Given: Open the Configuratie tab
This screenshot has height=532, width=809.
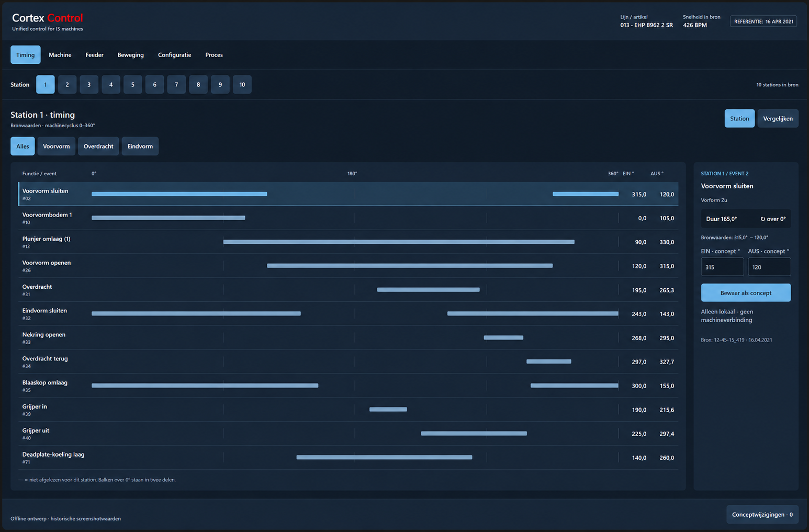Looking at the screenshot, I should click(175, 55).
